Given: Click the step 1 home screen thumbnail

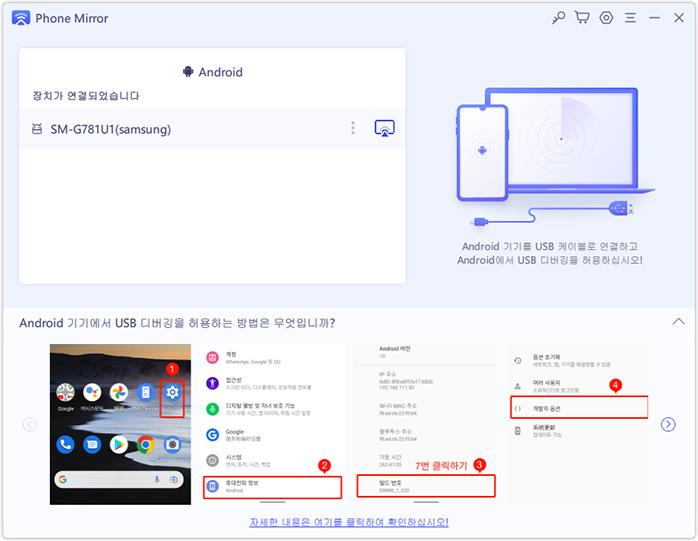Looking at the screenshot, I should 119,422.
